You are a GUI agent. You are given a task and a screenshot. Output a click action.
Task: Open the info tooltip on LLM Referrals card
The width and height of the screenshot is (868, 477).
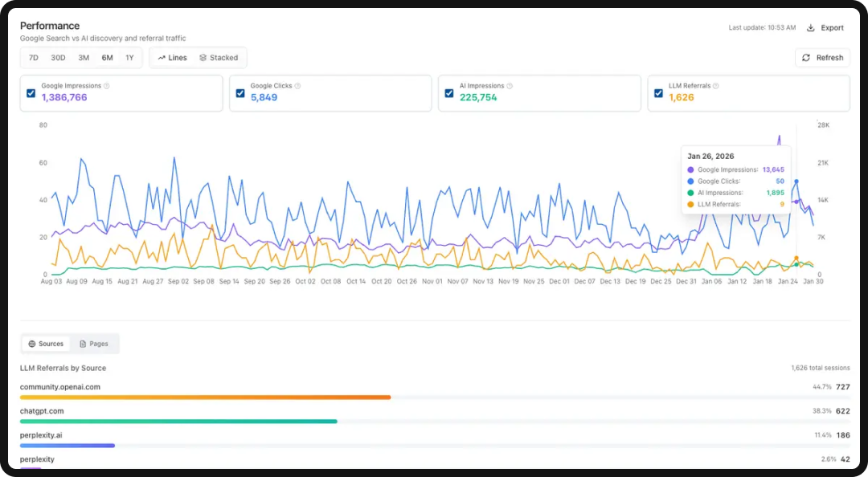(x=714, y=85)
